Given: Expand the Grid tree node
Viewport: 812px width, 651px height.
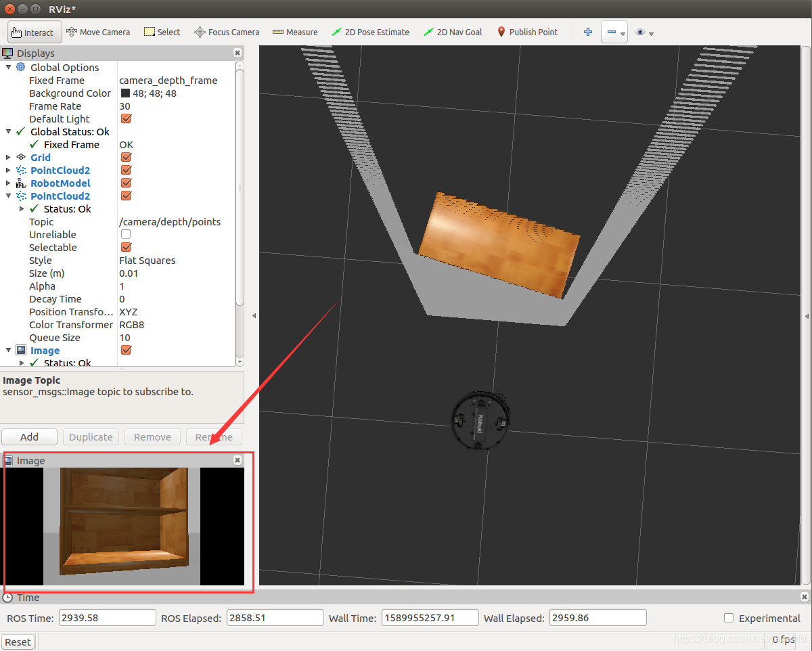Looking at the screenshot, I should (8, 157).
